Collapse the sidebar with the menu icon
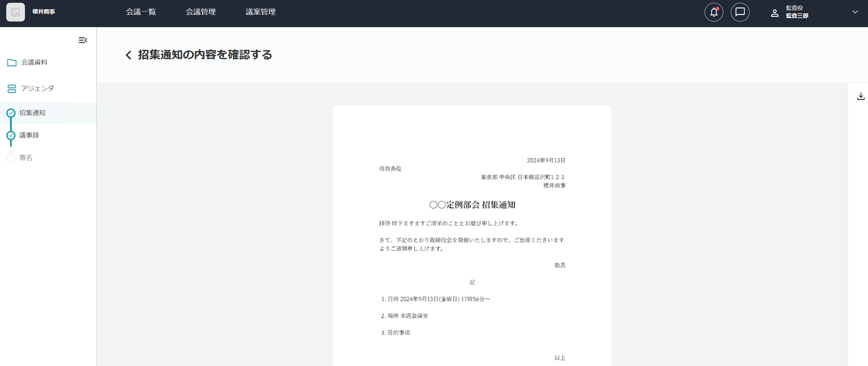The width and height of the screenshot is (868, 366). [x=83, y=40]
